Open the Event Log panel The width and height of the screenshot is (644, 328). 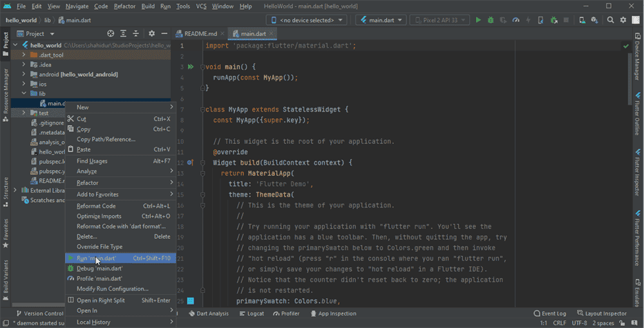click(549, 313)
